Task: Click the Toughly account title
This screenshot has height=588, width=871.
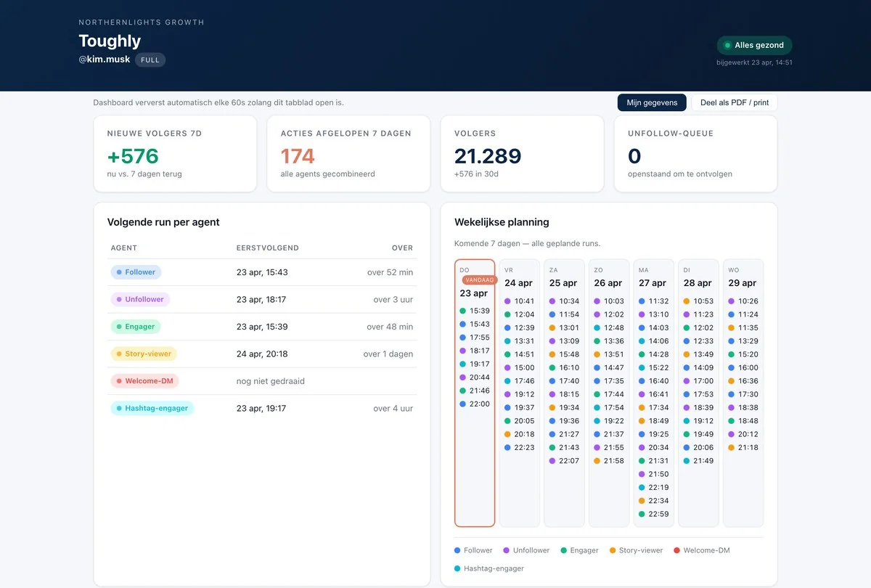Action: coord(110,41)
